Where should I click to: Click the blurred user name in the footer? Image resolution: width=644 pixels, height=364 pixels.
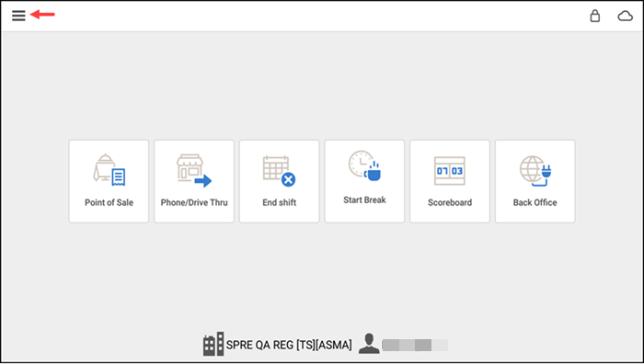[x=415, y=345]
